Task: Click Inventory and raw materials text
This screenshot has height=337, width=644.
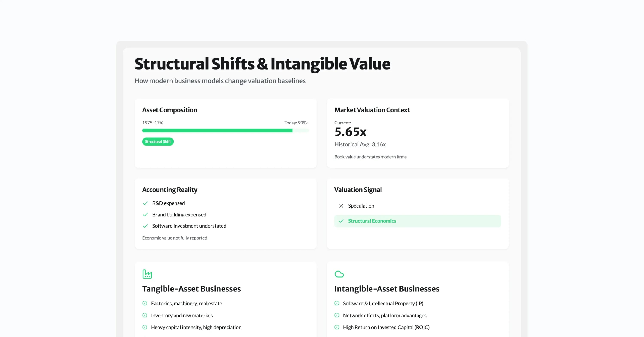Action: pyautogui.click(x=182, y=316)
